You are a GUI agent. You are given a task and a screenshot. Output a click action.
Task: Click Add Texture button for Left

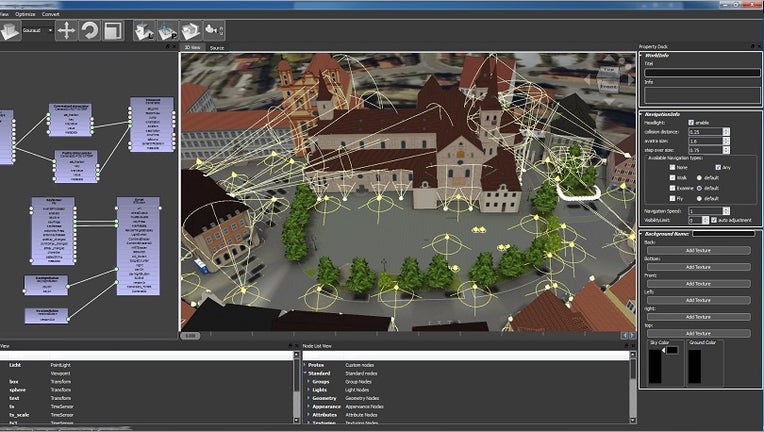698,300
